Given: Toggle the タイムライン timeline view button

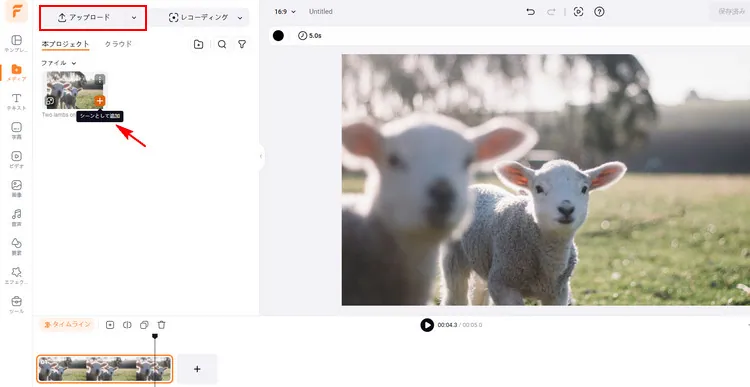Looking at the screenshot, I should tap(67, 324).
